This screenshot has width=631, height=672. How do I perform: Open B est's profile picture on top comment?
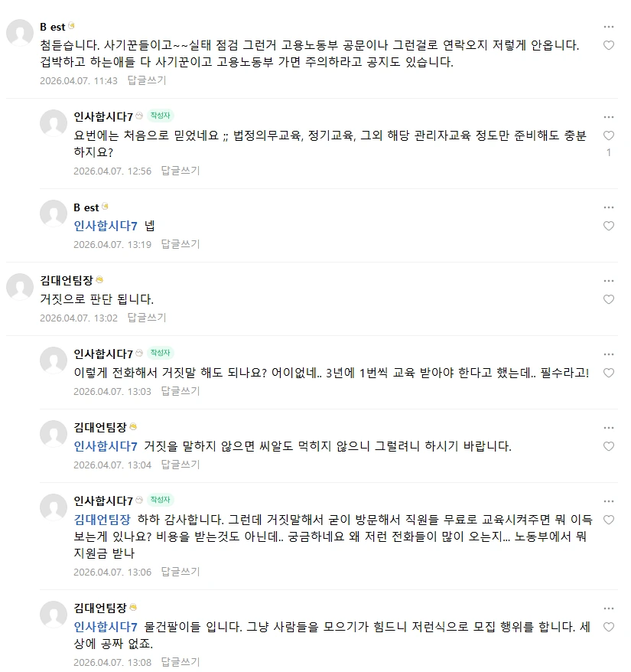20,33
